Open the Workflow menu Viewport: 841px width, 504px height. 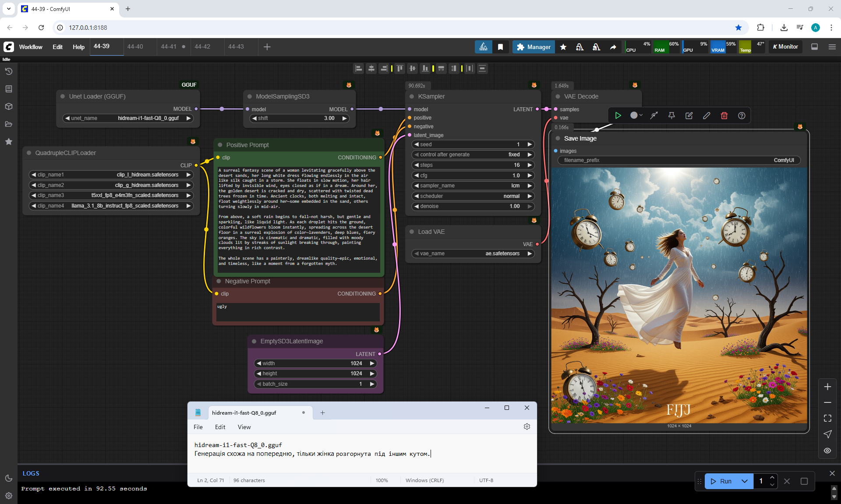tap(31, 47)
